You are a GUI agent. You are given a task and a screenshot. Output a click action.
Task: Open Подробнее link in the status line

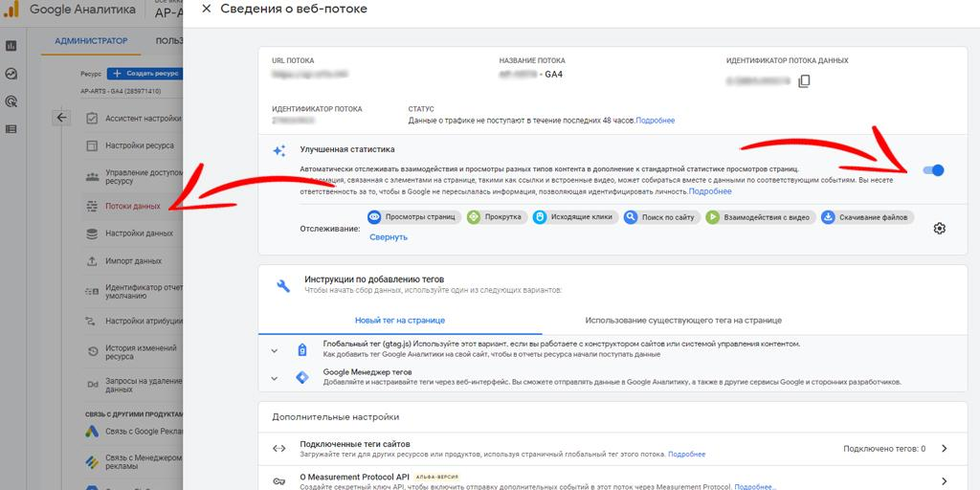tap(656, 121)
